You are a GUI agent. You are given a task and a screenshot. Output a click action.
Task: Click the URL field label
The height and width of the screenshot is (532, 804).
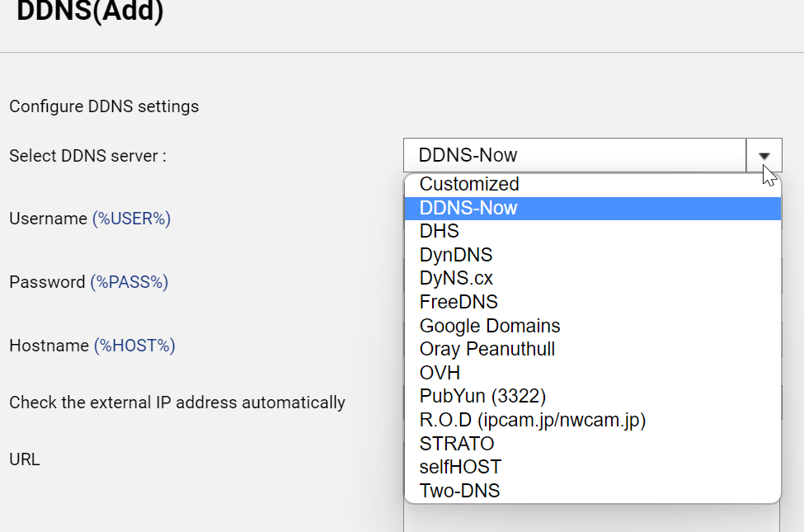25,459
